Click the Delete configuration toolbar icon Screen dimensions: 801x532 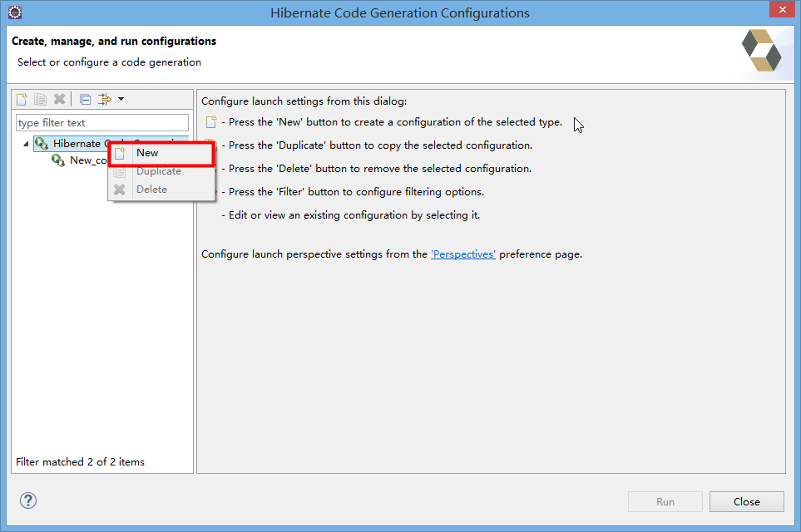click(59, 98)
